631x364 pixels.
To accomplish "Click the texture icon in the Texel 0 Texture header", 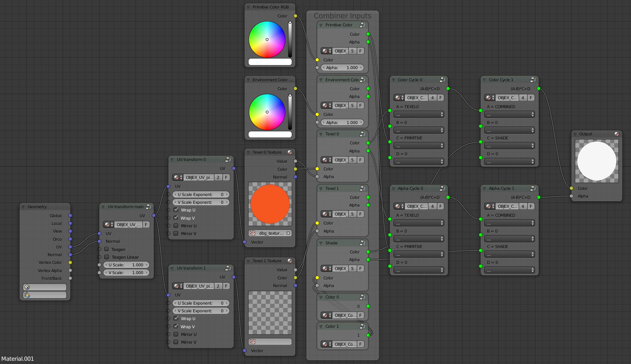I will point(289,152).
